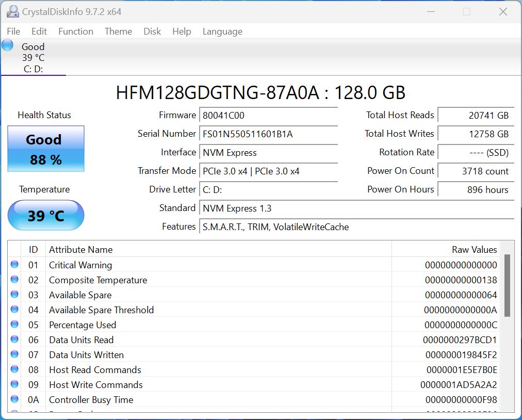Click the 39 °C temperature gauge

(x=45, y=215)
